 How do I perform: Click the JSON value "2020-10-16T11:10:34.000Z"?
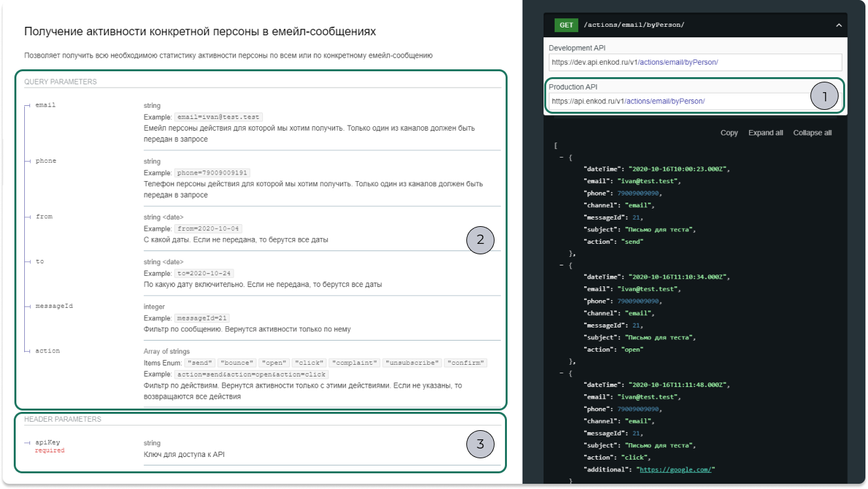click(678, 277)
